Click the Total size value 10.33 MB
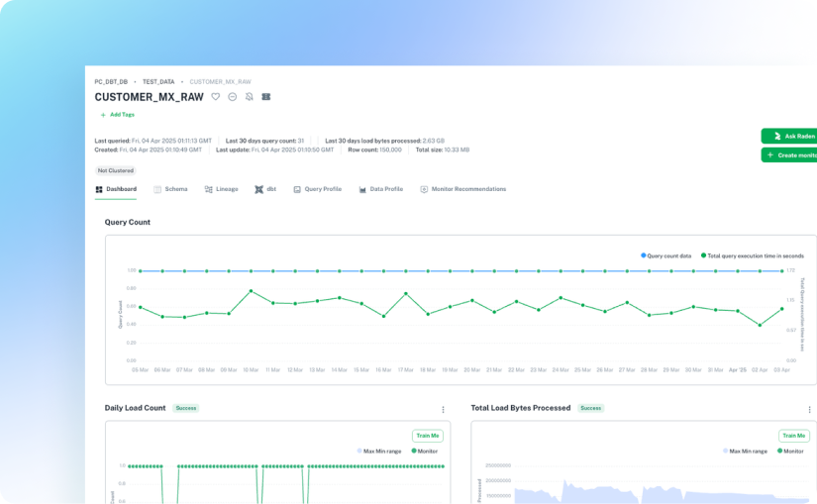The width and height of the screenshot is (817, 504). pos(457,151)
